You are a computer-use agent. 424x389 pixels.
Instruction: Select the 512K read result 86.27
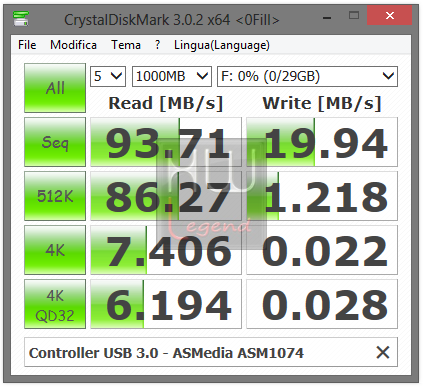coord(166,196)
